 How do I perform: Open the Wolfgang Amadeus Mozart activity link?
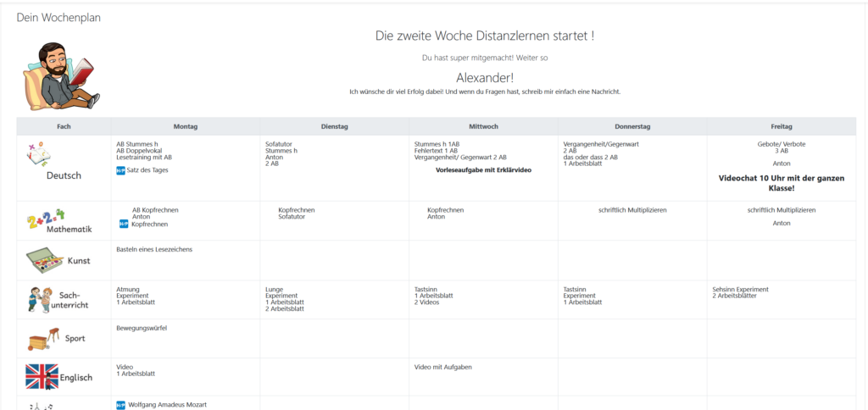point(167,405)
